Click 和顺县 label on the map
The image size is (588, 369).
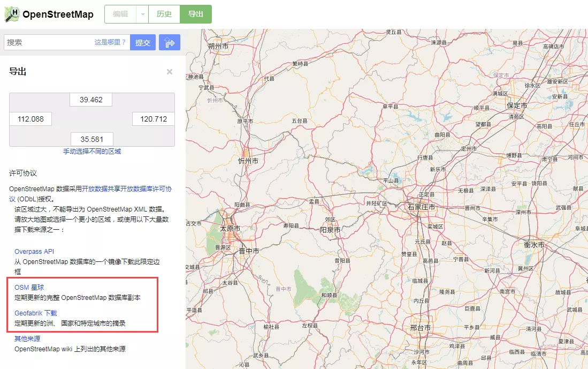click(x=329, y=295)
